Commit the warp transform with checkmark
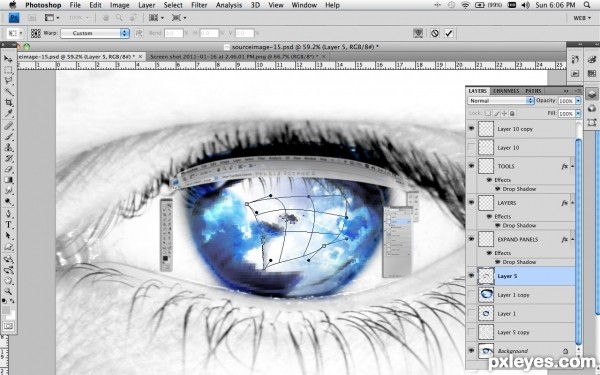600x375 pixels. pyautogui.click(x=449, y=33)
